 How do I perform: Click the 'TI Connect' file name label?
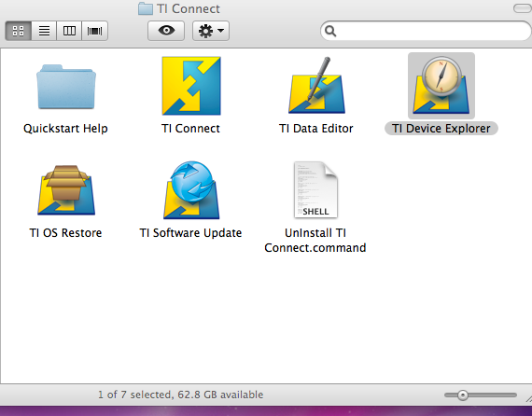[190, 129]
